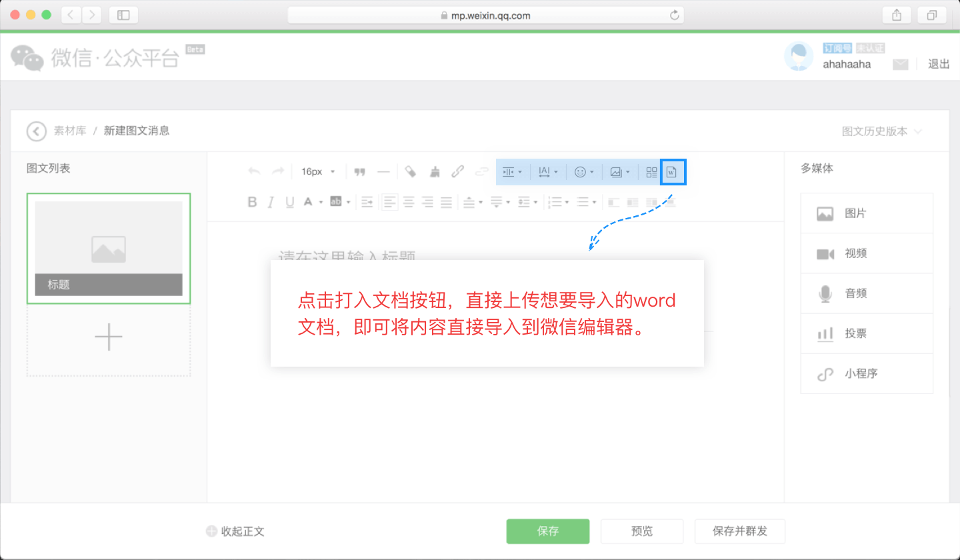Click the redo arrow in the editor toolbar
The image size is (960, 560).
point(278,171)
